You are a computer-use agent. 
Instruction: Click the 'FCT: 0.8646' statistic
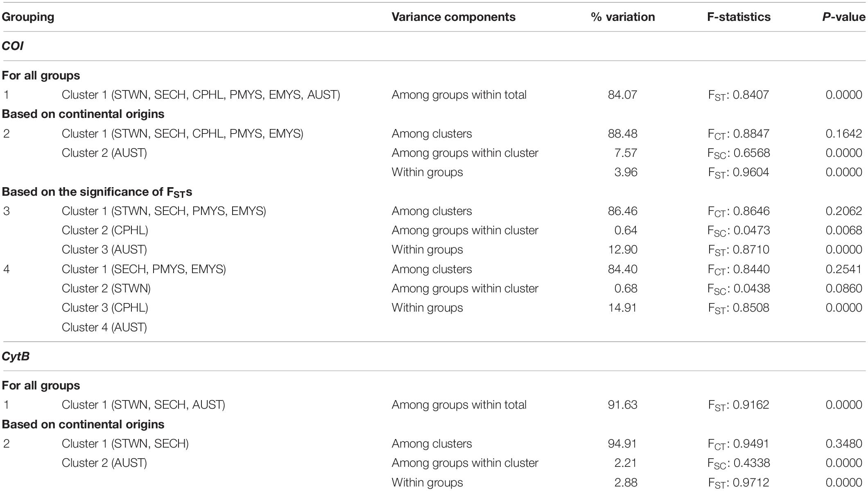point(739,212)
